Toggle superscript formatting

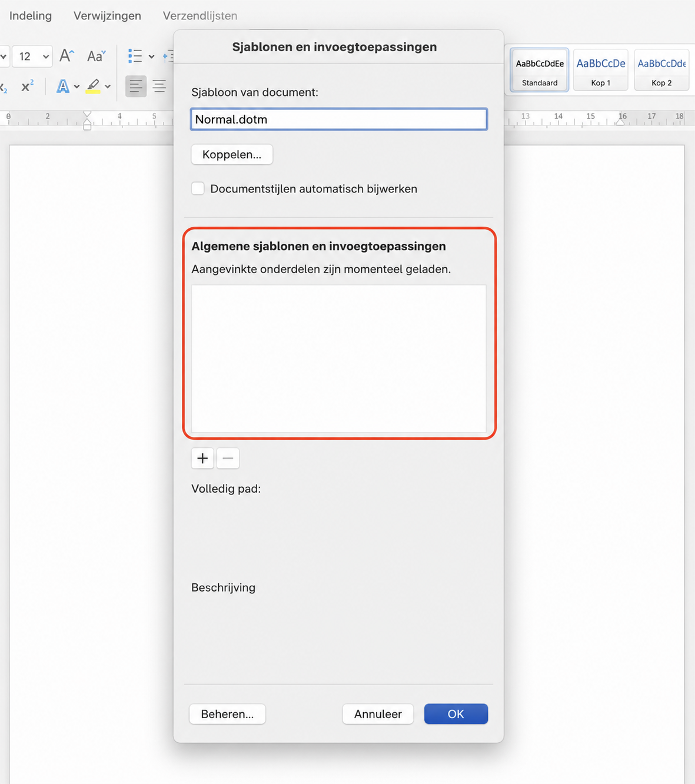point(27,87)
